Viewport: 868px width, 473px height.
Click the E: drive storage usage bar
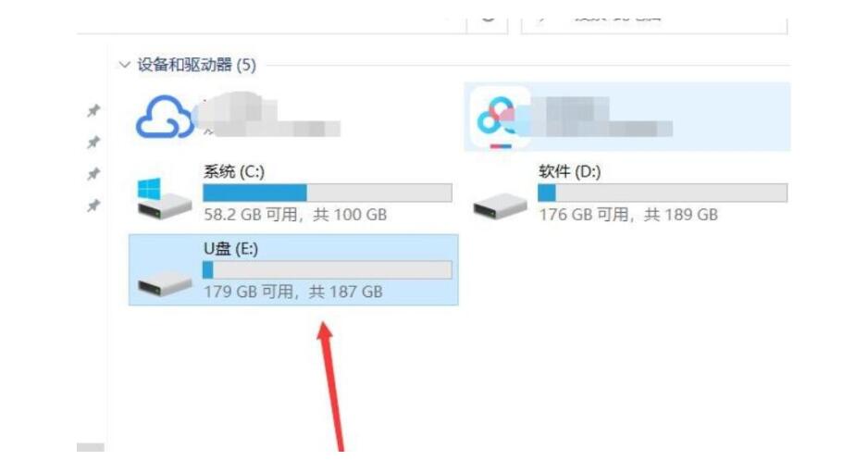point(328,269)
